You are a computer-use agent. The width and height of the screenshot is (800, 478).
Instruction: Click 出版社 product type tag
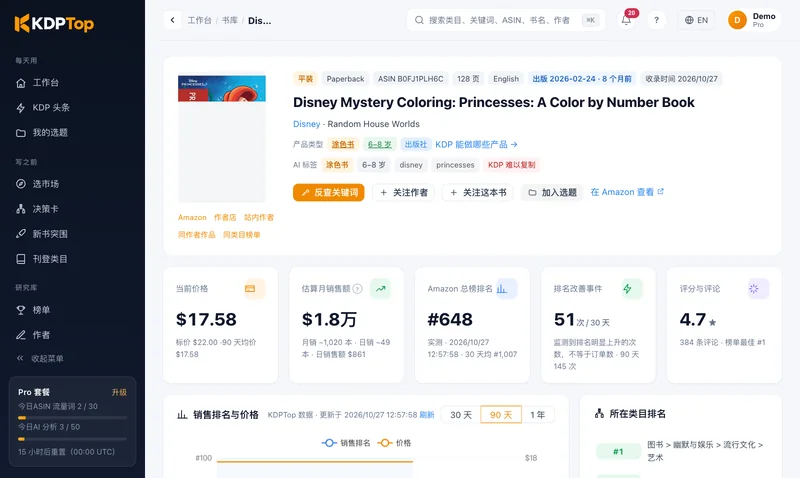(x=416, y=144)
